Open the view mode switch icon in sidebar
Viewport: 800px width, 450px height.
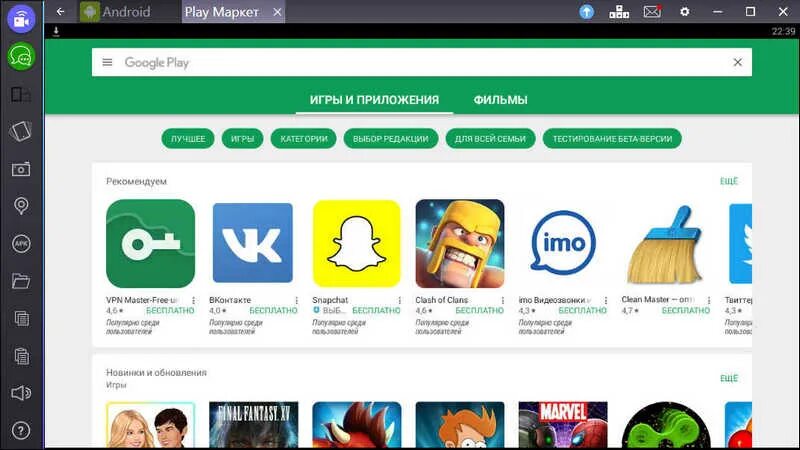pyautogui.click(x=21, y=94)
